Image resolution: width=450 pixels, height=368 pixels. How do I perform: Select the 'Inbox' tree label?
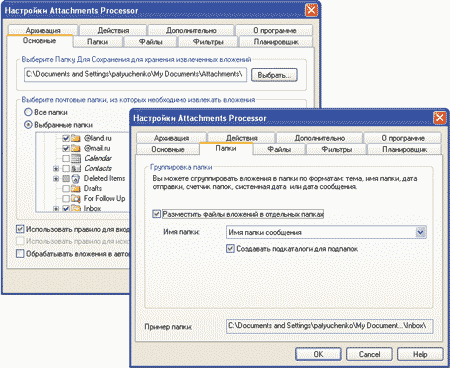tap(92, 208)
